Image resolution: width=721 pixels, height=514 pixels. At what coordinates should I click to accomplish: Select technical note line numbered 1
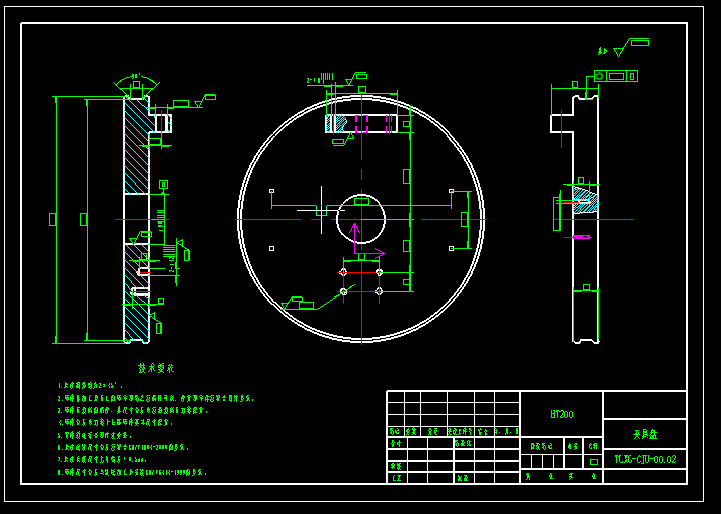pos(91,386)
